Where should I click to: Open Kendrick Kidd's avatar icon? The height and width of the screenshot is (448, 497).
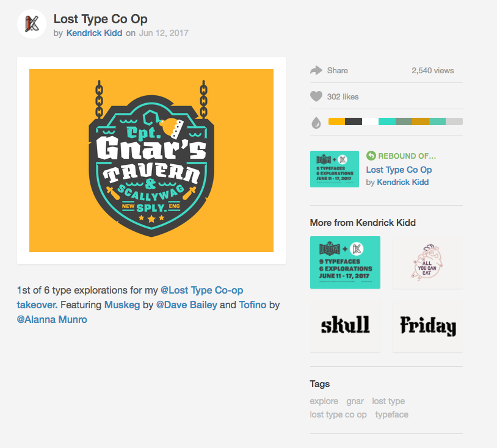pos(32,24)
